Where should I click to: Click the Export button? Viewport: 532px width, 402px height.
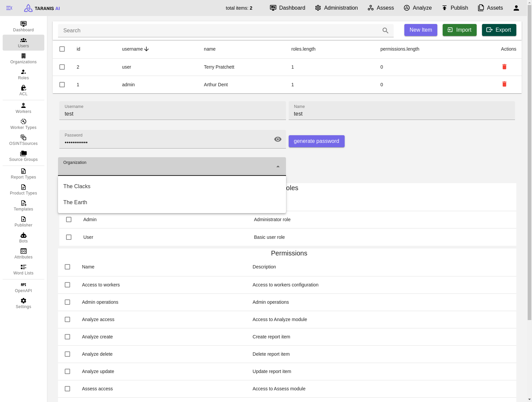pos(499,30)
